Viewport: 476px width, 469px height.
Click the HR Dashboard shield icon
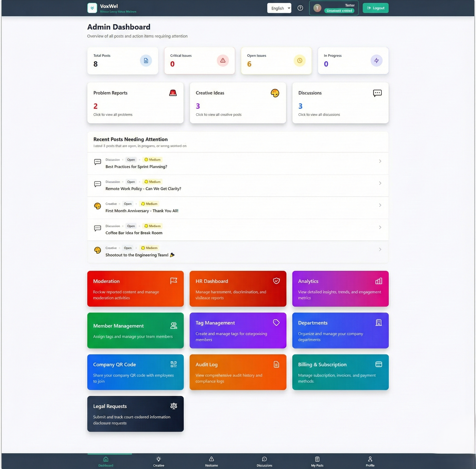tap(276, 281)
